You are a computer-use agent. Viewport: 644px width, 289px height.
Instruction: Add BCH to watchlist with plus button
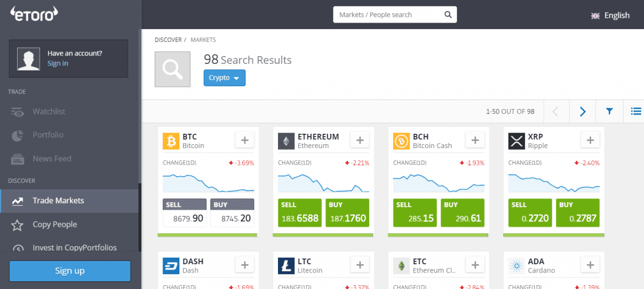click(x=475, y=140)
